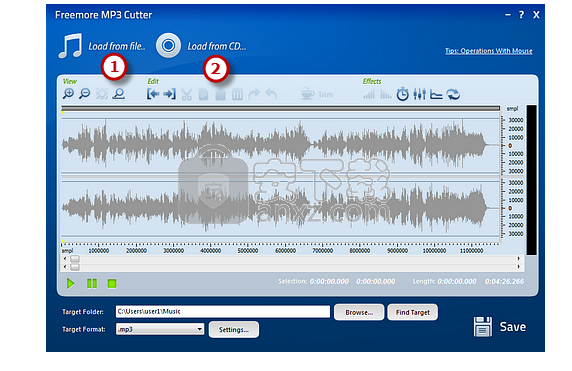The height and width of the screenshot is (371, 572).
Task: Click the Find Target button
Action: (x=413, y=312)
